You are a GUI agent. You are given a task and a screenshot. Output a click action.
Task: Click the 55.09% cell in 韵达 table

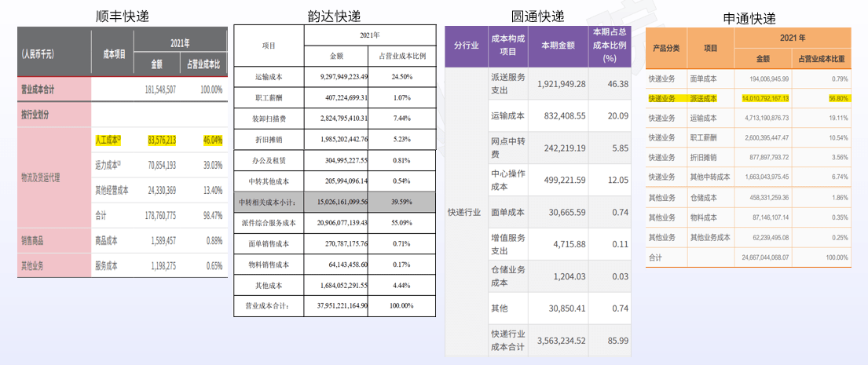coord(402,223)
